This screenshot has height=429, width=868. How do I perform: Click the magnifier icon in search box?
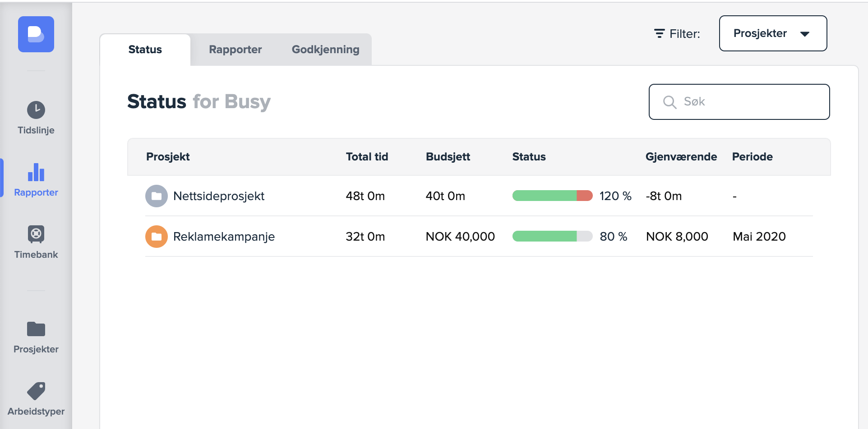[x=669, y=102]
